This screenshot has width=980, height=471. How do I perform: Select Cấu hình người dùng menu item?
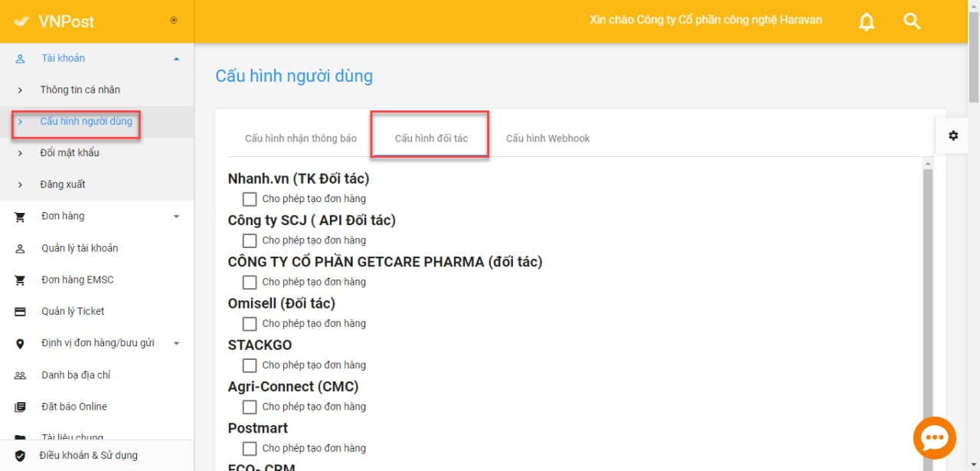pos(87,121)
